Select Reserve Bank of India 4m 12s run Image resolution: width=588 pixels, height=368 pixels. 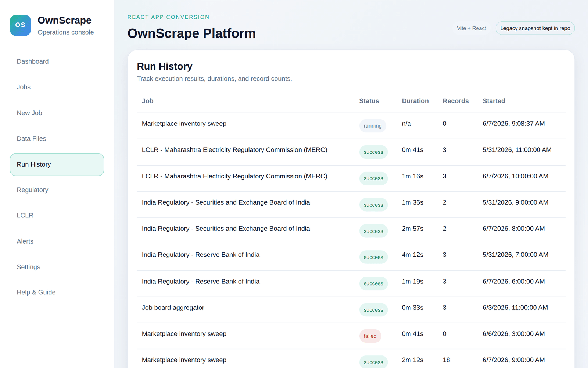tap(351, 257)
